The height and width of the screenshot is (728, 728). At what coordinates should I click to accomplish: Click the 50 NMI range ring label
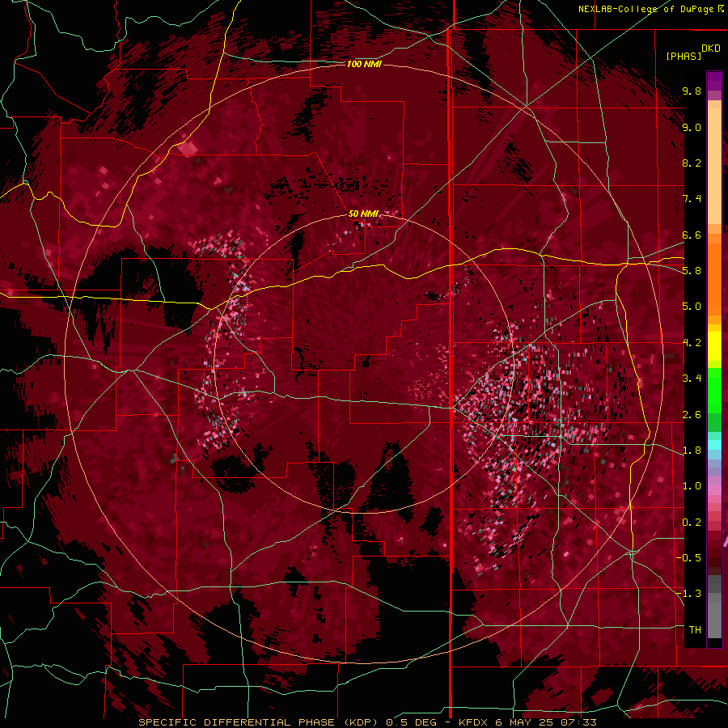tap(363, 214)
